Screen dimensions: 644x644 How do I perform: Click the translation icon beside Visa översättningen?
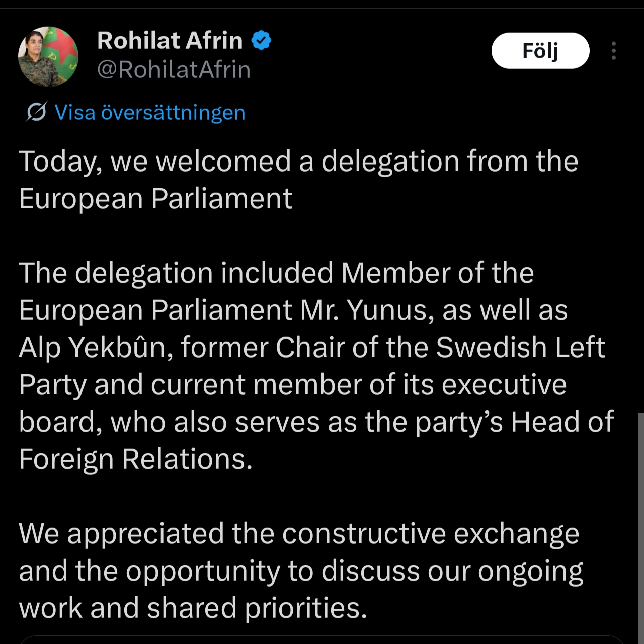coord(36,112)
